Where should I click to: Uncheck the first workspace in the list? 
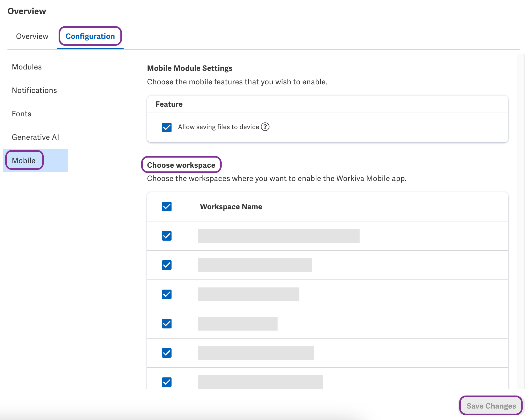pos(166,236)
